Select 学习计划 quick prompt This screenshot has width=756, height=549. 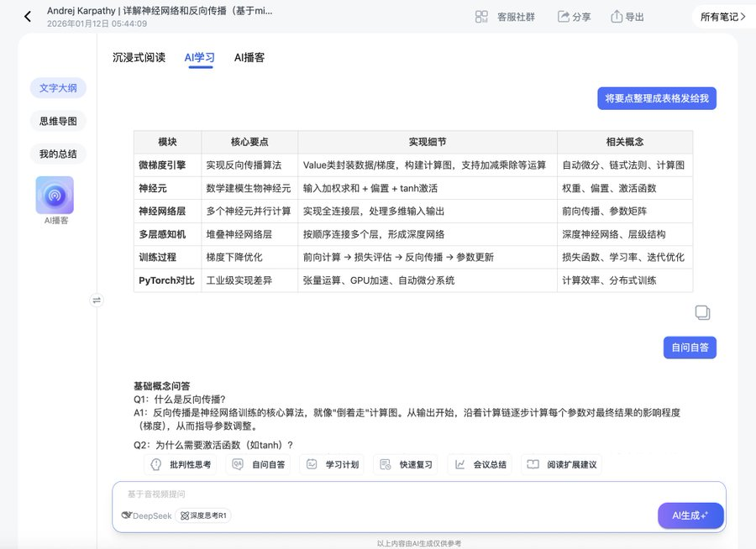332,464
